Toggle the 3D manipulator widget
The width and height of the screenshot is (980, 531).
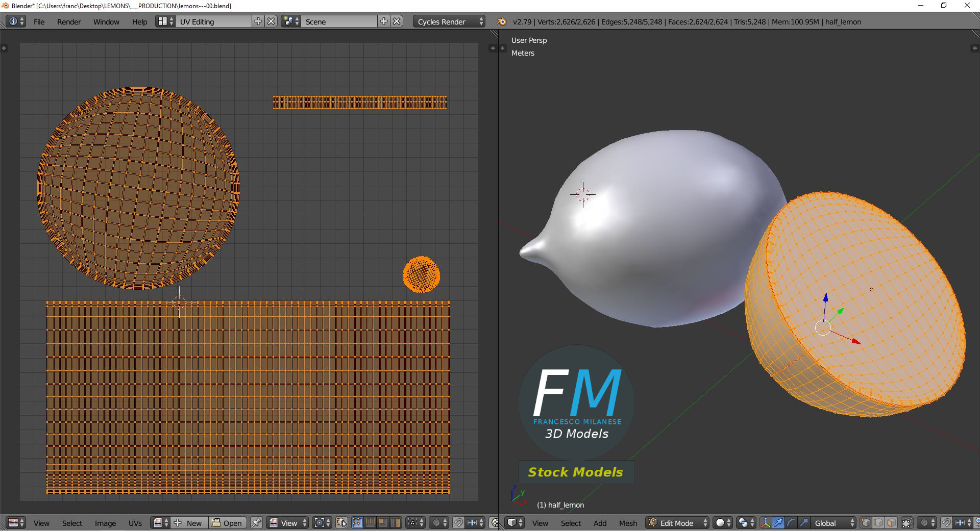tap(766, 523)
